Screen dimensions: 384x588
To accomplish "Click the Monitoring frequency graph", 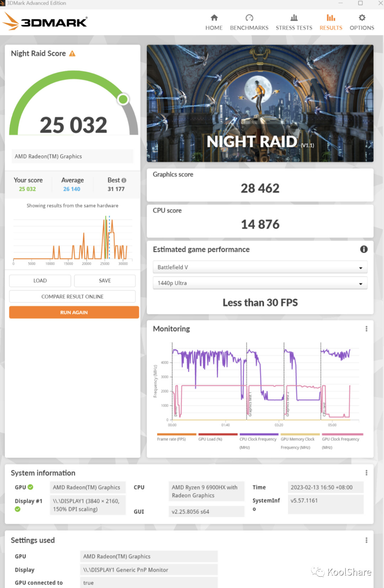I will coord(256,384).
